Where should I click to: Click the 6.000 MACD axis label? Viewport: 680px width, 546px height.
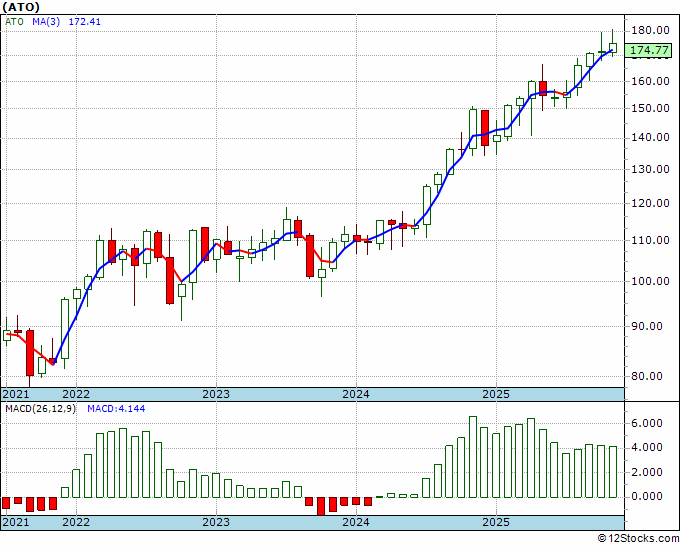[x=647, y=423]
